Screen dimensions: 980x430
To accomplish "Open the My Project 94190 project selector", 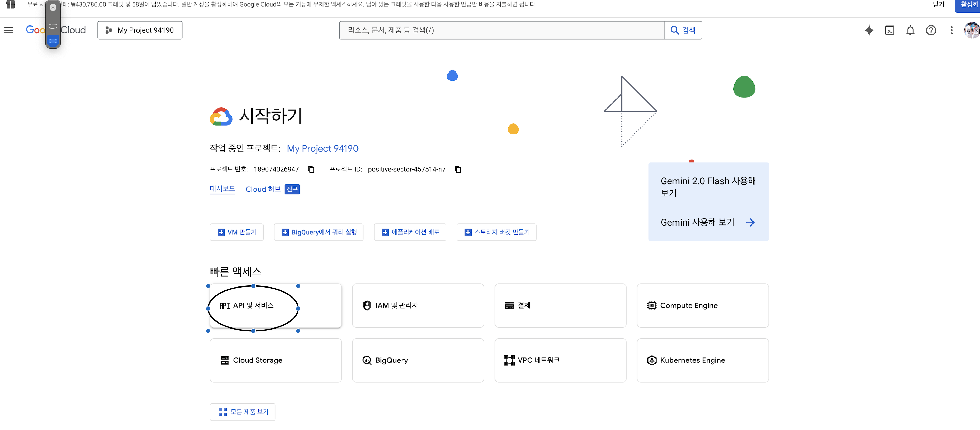I will pos(140,30).
